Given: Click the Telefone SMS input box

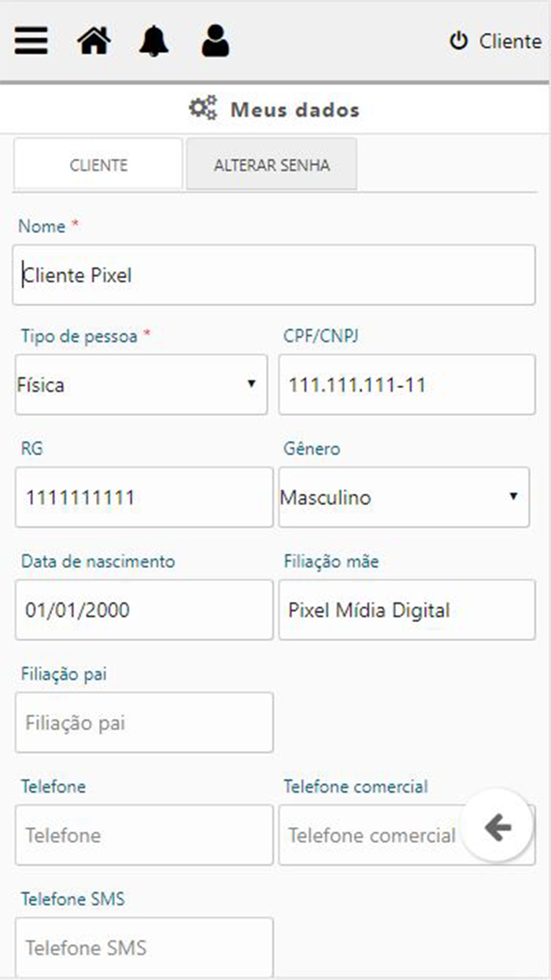Looking at the screenshot, I should tap(144, 947).
